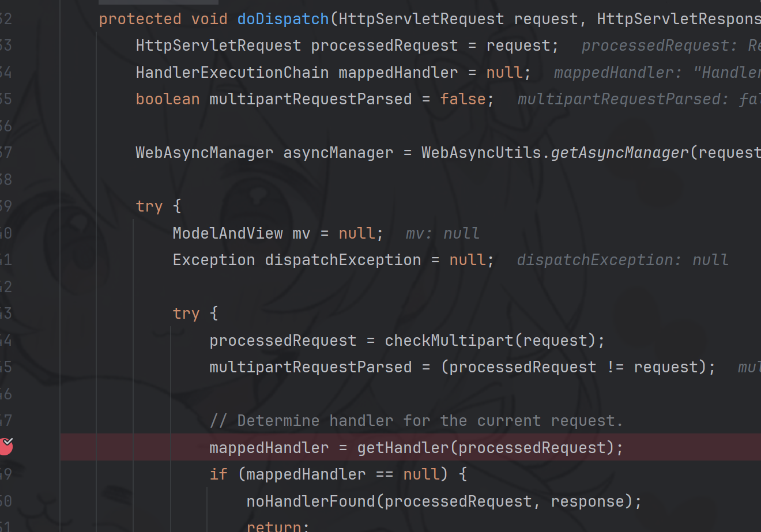Click the outer try keyword above ModelAndView

coord(149,206)
